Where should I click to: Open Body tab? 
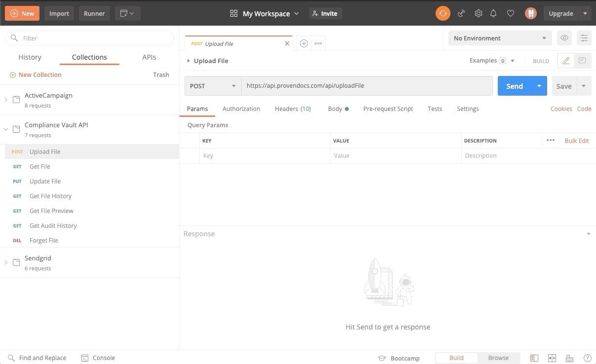tap(338, 109)
